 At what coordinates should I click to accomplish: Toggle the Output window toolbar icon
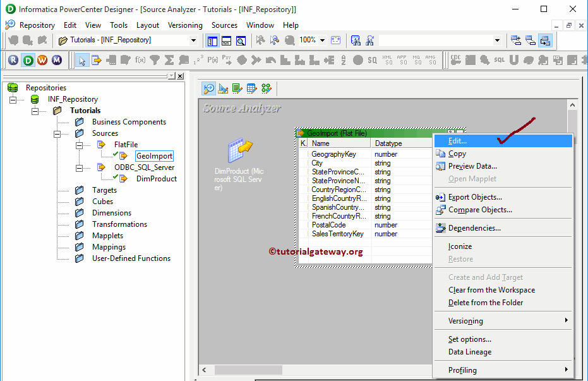[227, 40]
